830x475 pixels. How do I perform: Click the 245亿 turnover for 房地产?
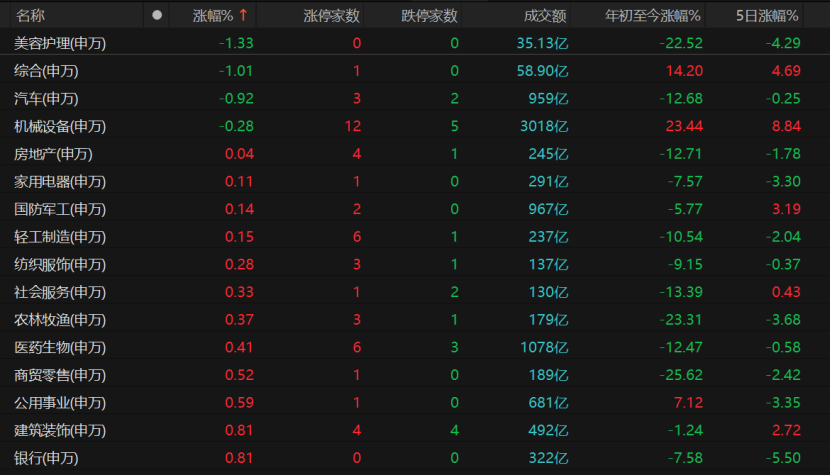548,154
